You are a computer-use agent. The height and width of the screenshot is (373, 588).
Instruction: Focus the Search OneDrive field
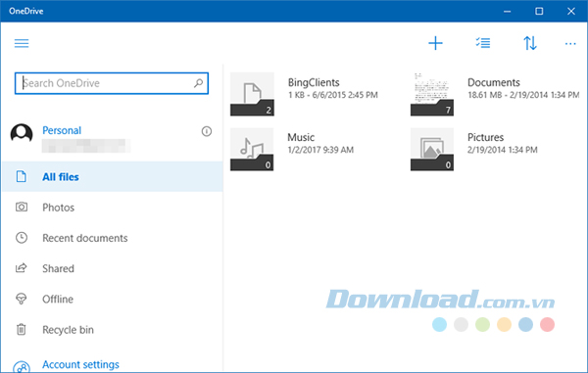pos(112,83)
